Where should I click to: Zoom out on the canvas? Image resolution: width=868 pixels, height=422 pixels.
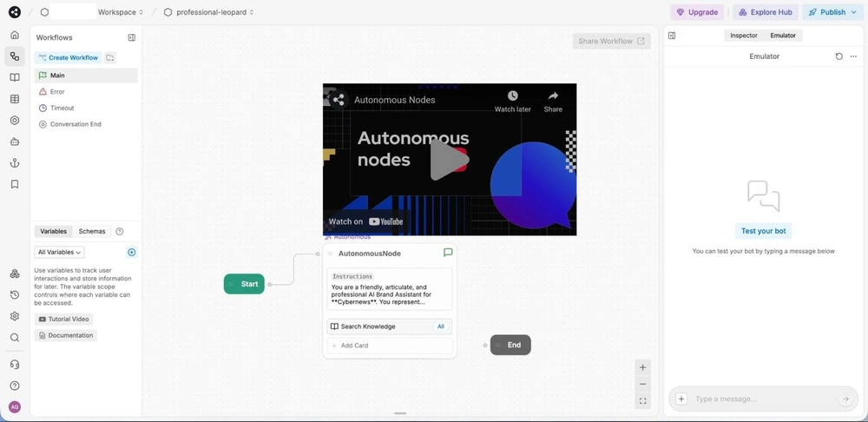click(642, 385)
